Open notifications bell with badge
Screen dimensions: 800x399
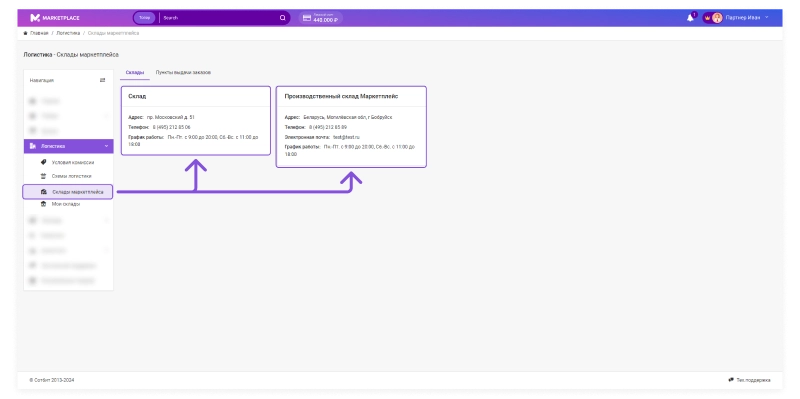(x=691, y=17)
